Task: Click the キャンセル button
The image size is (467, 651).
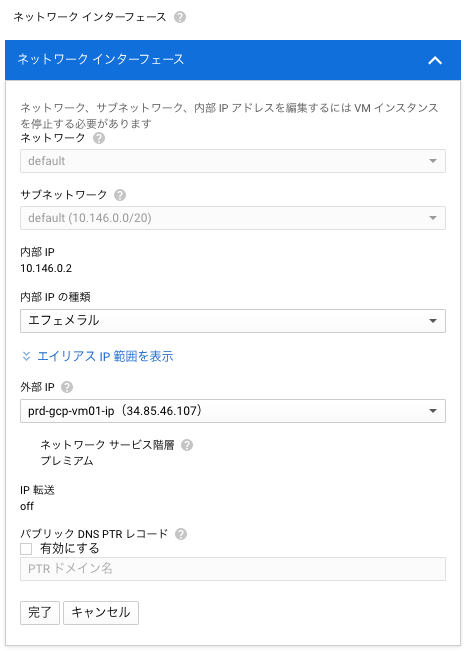Action: click(x=101, y=612)
